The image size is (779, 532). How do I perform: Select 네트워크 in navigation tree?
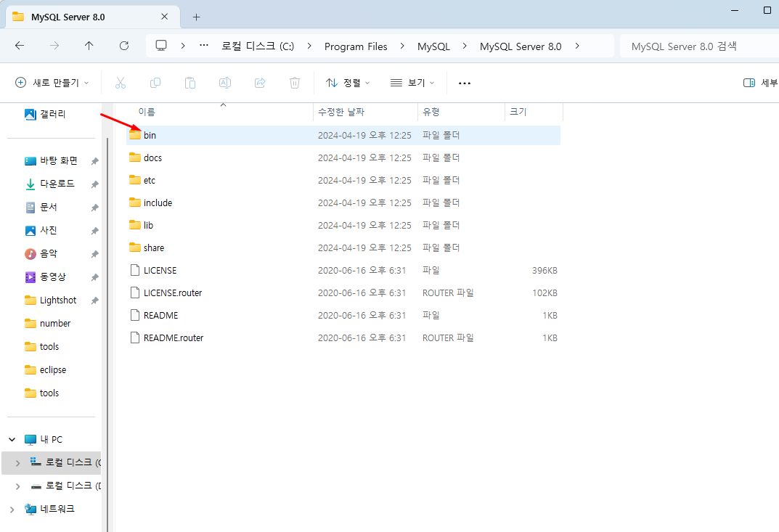[x=57, y=510]
